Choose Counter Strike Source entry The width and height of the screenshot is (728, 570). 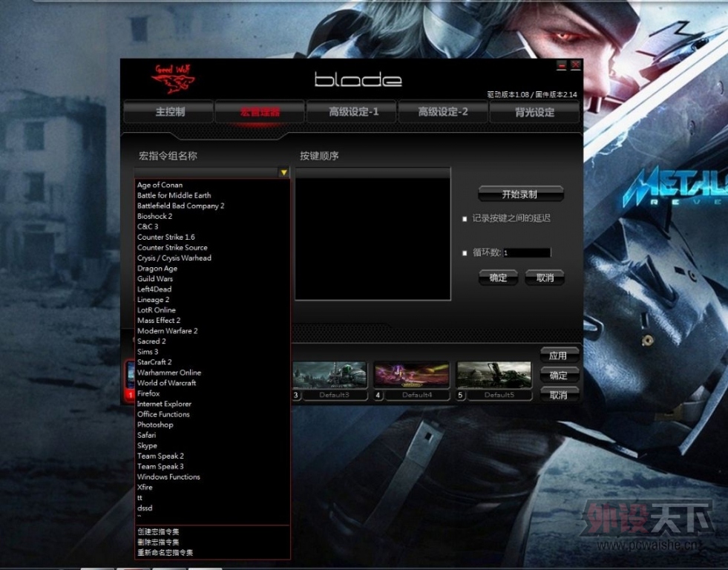coord(172,247)
